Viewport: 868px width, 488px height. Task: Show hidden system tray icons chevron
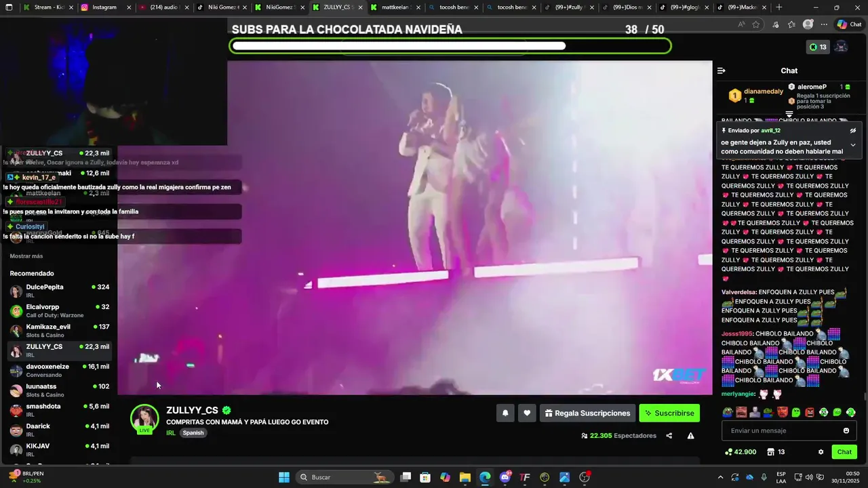(720, 477)
